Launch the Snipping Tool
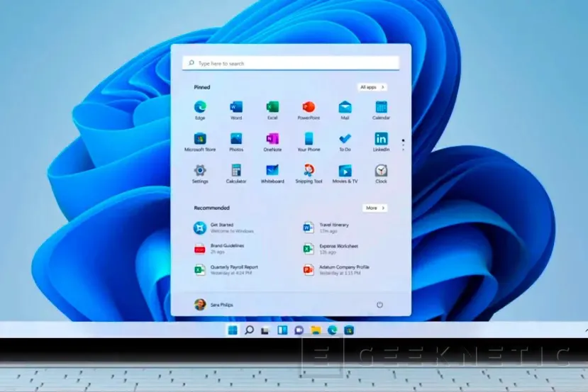588x392 pixels. click(309, 174)
